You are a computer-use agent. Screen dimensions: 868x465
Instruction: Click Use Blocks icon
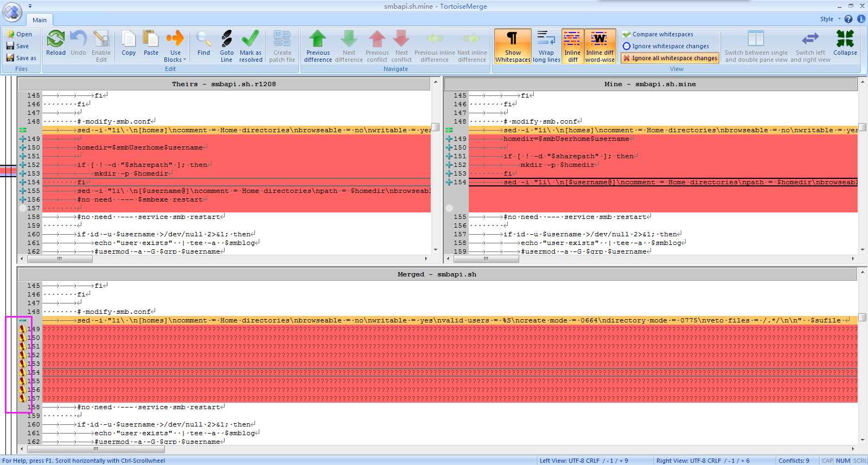[175, 39]
